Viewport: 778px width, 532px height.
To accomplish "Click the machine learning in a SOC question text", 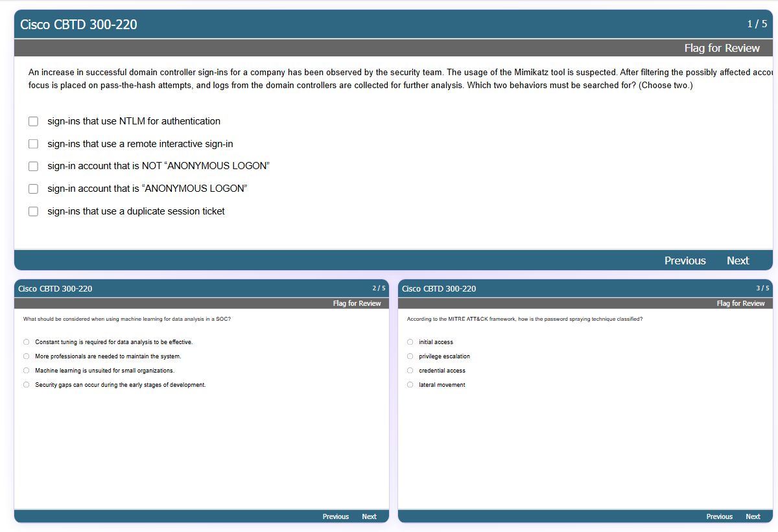I will (x=127, y=319).
